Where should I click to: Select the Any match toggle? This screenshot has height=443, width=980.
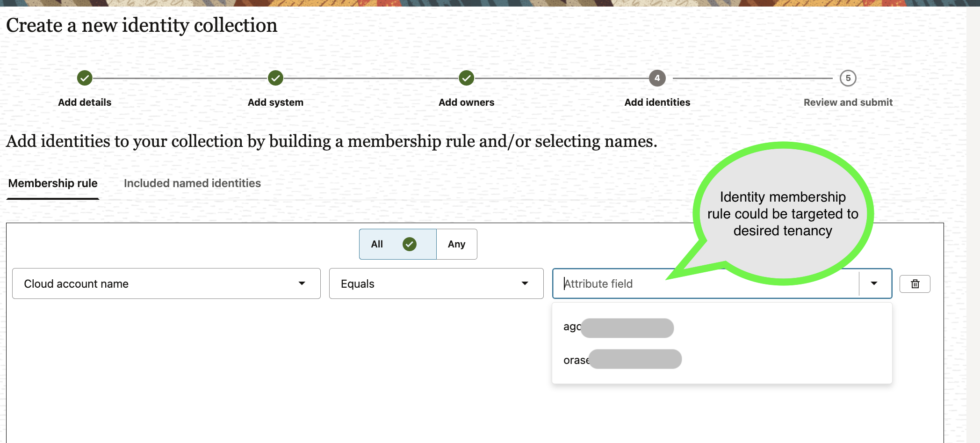coord(456,244)
